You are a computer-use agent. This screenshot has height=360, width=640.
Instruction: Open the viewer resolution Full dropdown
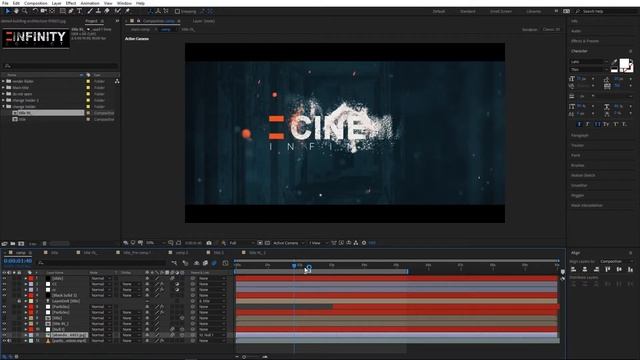241,243
